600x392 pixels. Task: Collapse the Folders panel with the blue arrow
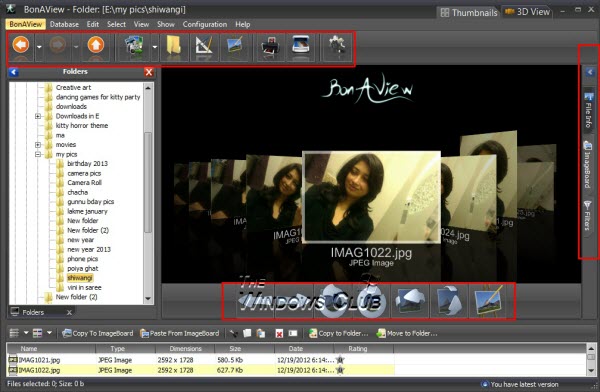point(14,72)
